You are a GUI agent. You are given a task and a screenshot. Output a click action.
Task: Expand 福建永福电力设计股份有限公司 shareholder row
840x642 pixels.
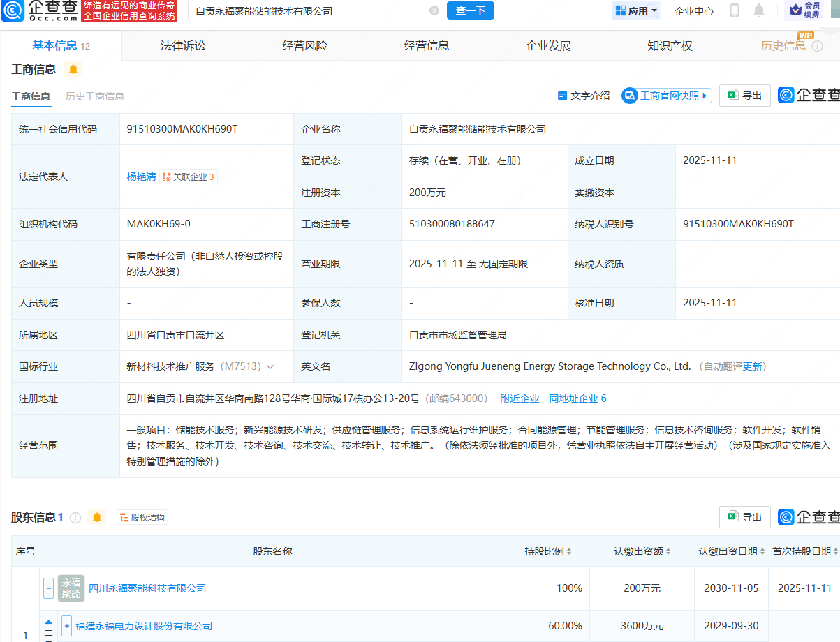66,626
